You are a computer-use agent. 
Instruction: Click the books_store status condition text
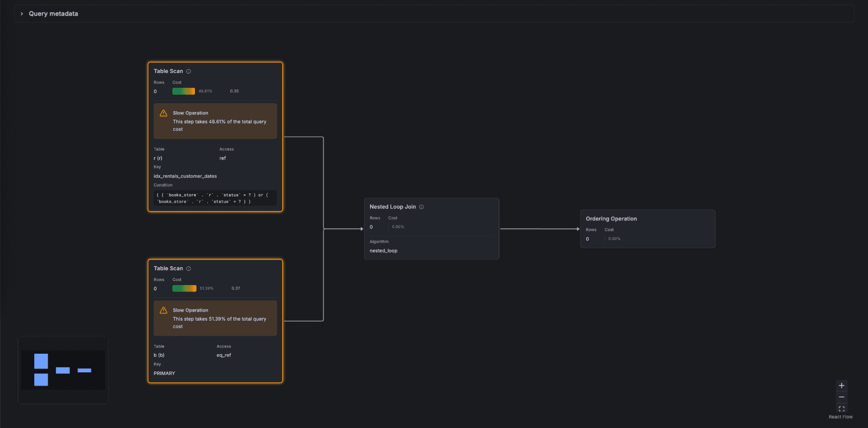click(215, 198)
